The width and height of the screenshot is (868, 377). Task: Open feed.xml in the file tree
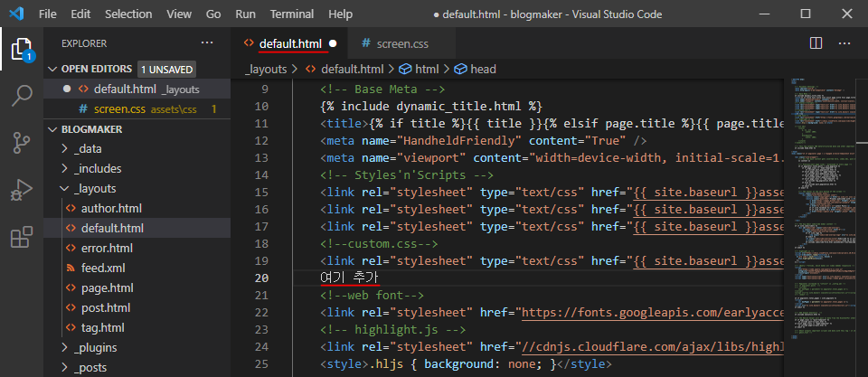pyautogui.click(x=103, y=268)
